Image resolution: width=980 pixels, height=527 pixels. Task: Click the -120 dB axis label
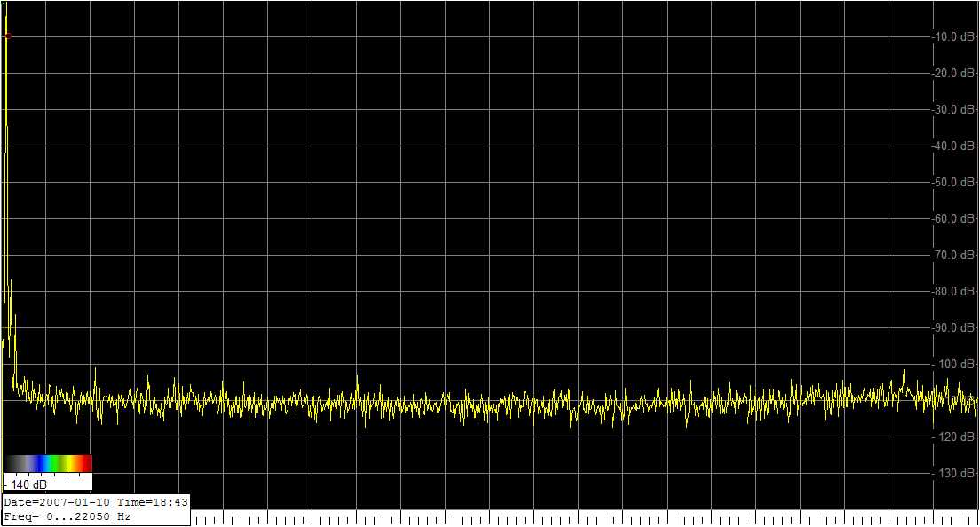coord(955,437)
